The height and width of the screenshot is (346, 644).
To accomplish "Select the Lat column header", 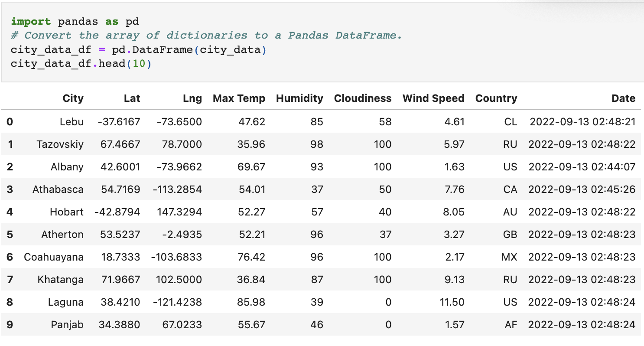I will 132,98.
